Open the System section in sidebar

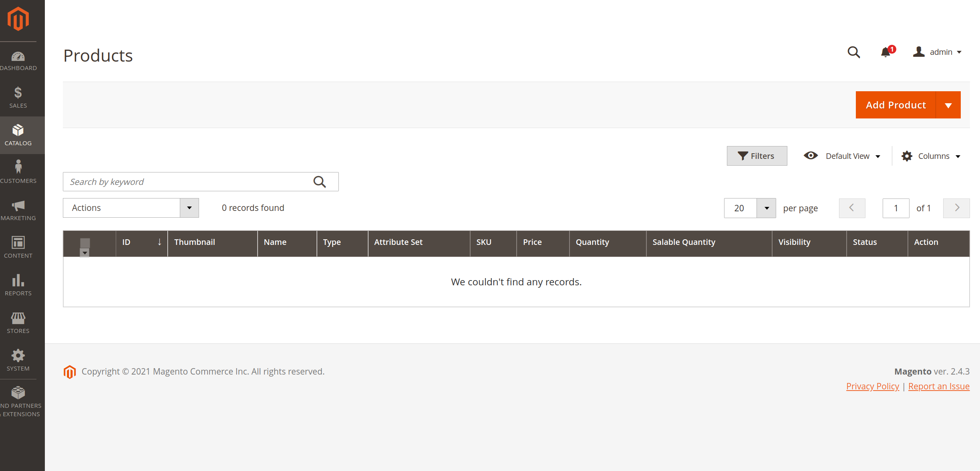18,360
